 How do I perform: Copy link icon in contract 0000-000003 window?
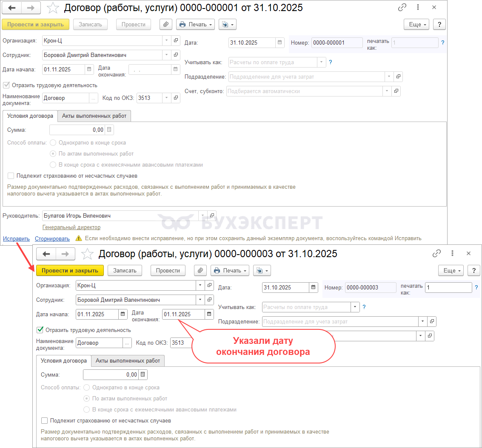(436, 253)
